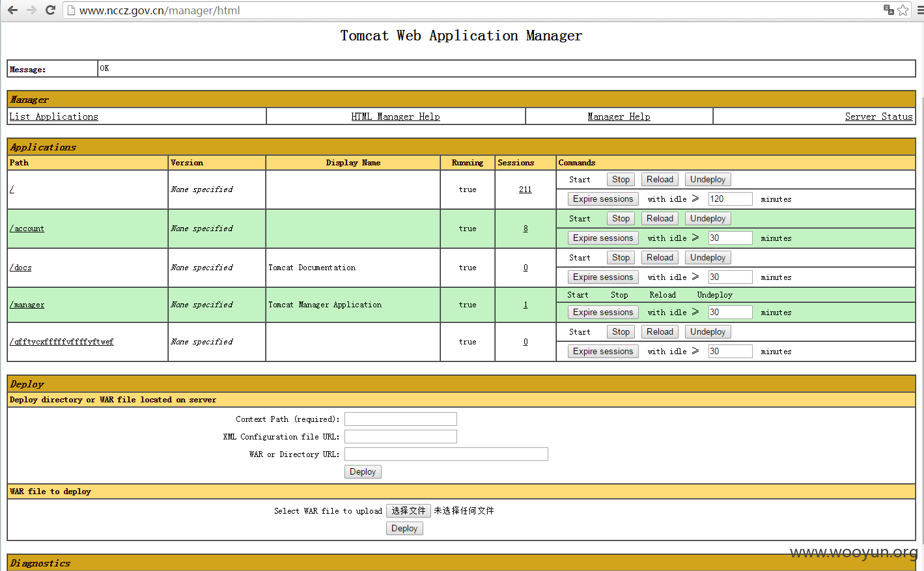Edit idle minutes field for /gfftycxfffffvffffyftwef
The width and height of the screenshot is (924, 571).
point(730,352)
